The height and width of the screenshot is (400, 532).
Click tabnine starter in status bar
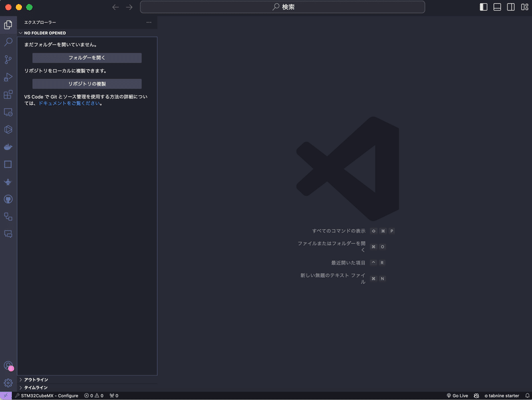[x=502, y=395]
